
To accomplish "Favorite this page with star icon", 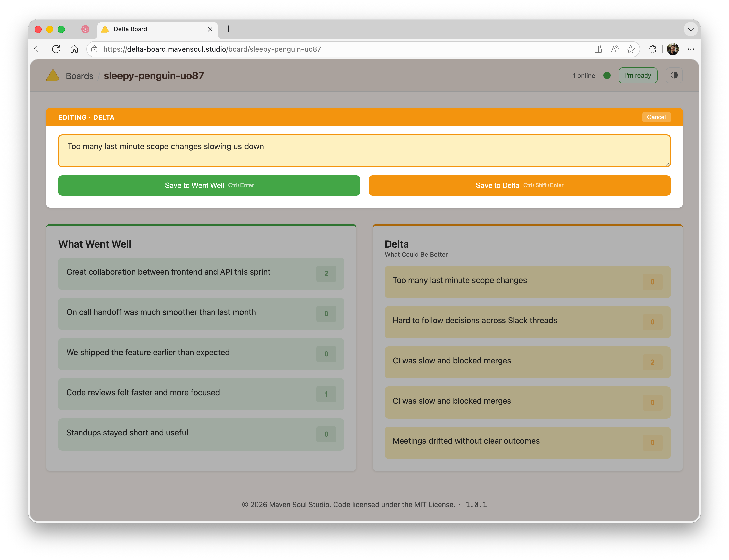I will tap(630, 49).
